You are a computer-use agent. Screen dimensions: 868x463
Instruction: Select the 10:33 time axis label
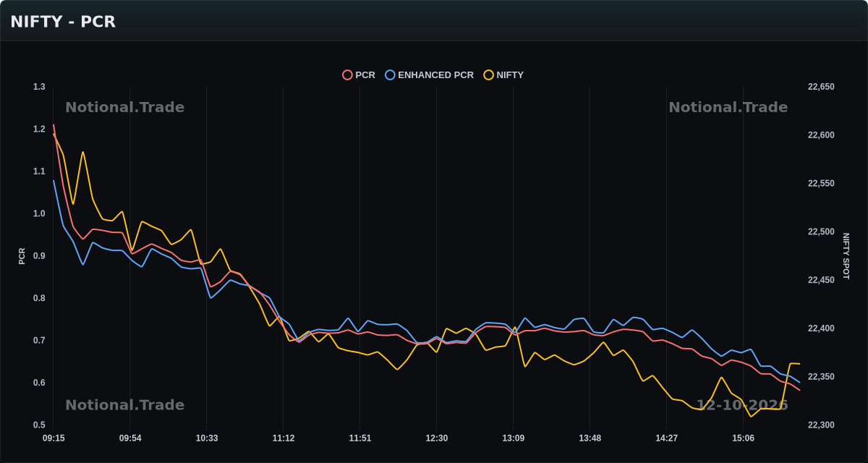pyautogui.click(x=207, y=438)
